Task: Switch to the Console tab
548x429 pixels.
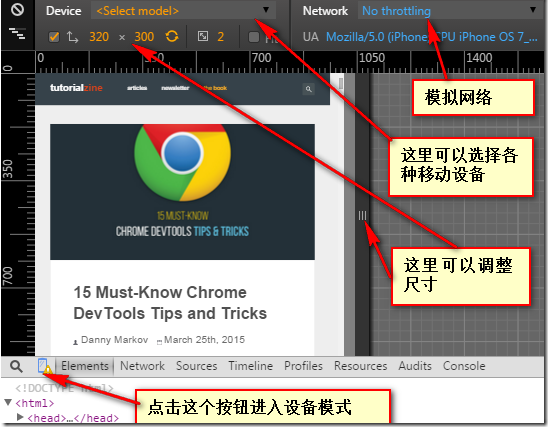Action: click(x=464, y=366)
